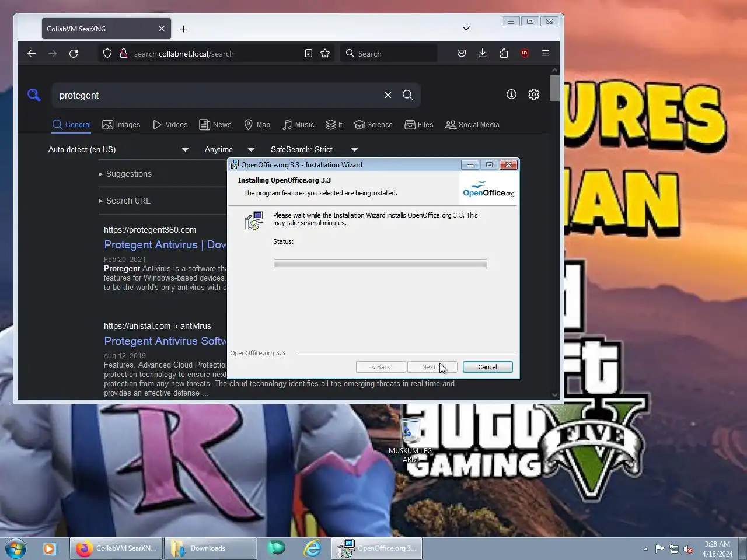Open a new tab with plus button
Image resolution: width=747 pixels, height=560 pixels.
coord(183,29)
